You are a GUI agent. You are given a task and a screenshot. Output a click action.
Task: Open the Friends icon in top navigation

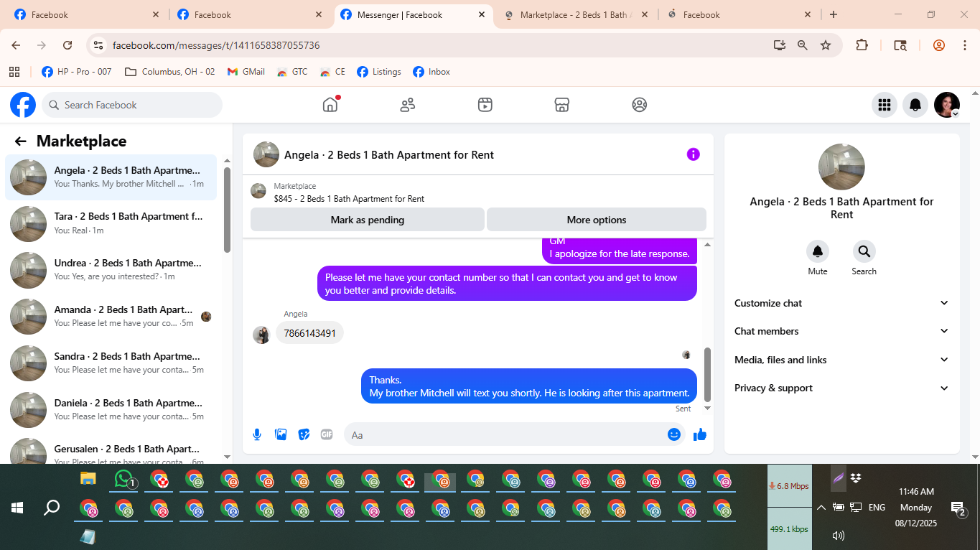(408, 105)
